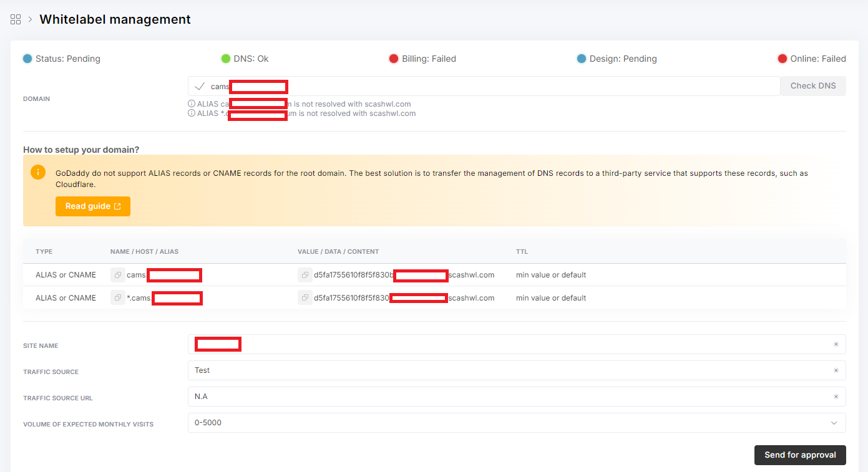Focus the Traffic Source field containing Test

click(499, 370)
